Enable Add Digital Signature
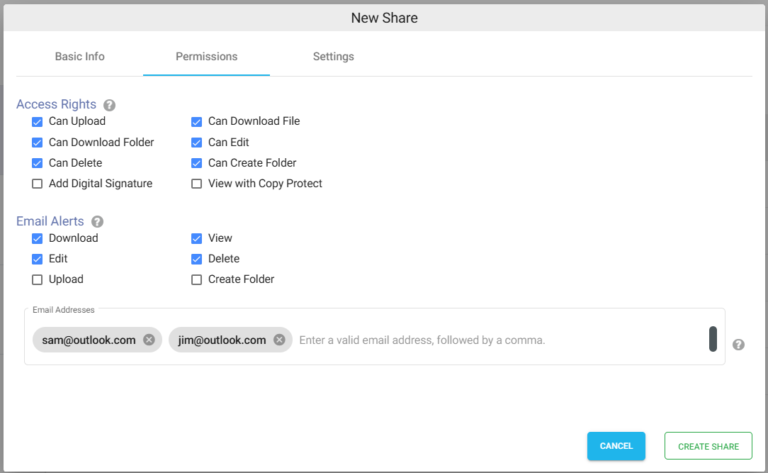 point(37,184)
